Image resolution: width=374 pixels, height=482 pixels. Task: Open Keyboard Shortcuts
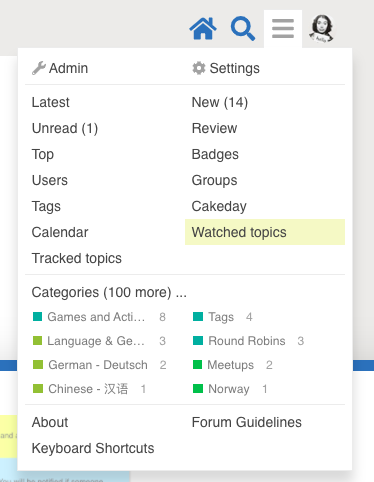(93, 448)
